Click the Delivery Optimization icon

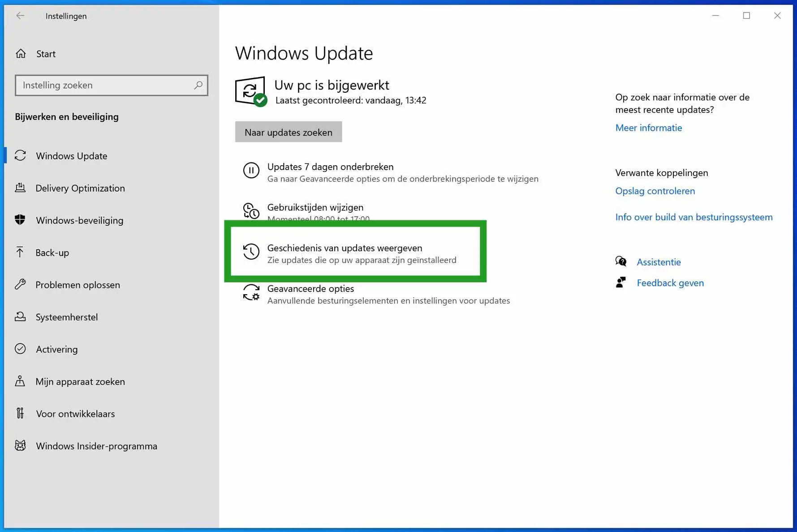click(x=20, y=188)
